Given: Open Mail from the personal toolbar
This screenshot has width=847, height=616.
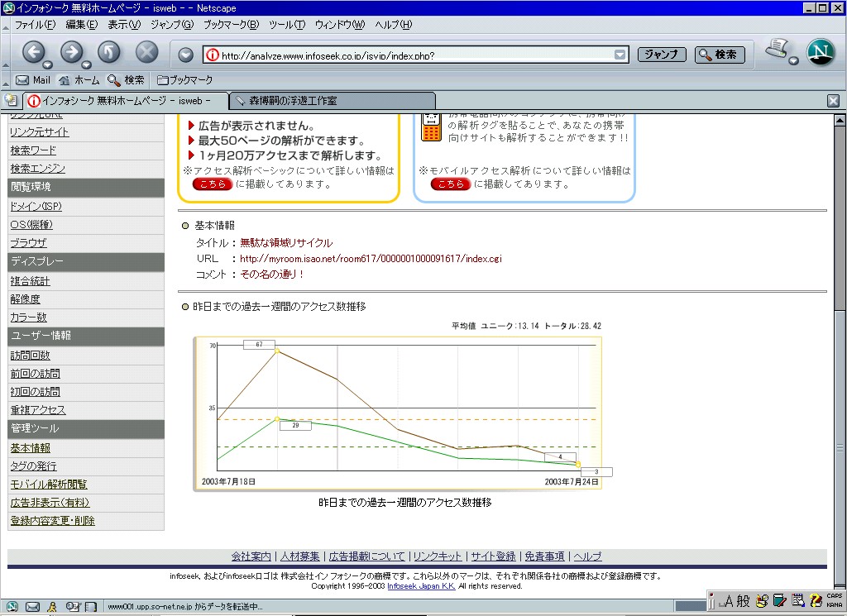Looking at the screenshot, I should 33,80.
